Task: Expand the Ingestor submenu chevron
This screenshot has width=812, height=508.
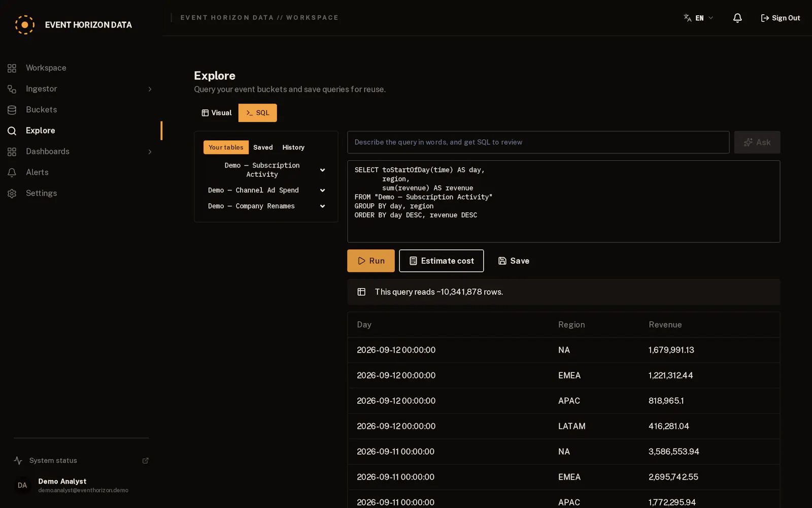Action: click(x=150, y=89)
